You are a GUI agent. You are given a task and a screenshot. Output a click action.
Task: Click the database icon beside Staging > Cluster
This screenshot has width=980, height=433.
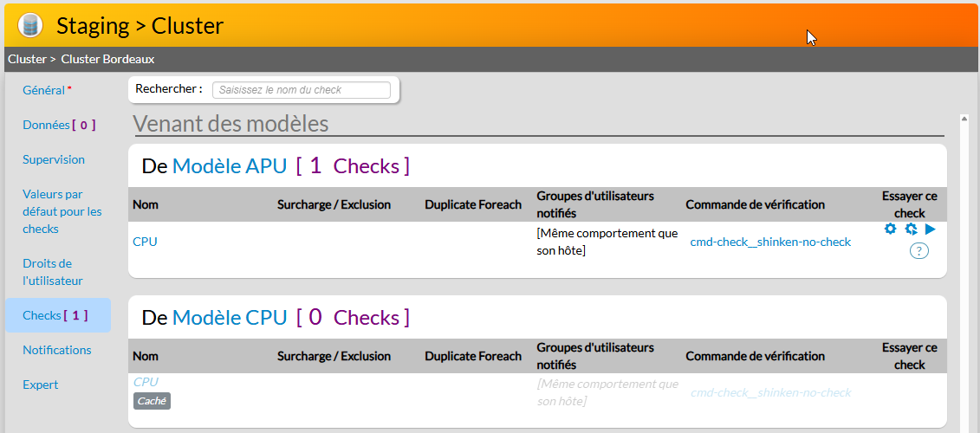(30, 26)
